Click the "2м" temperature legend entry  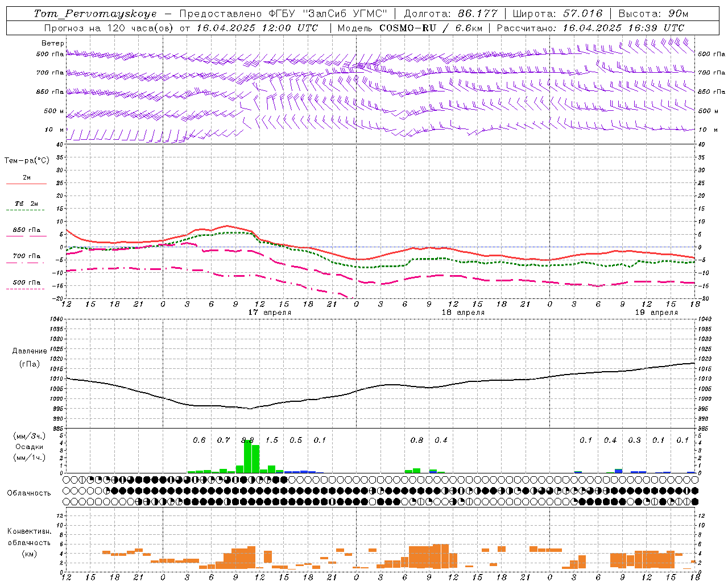click(x=27, y=178)
